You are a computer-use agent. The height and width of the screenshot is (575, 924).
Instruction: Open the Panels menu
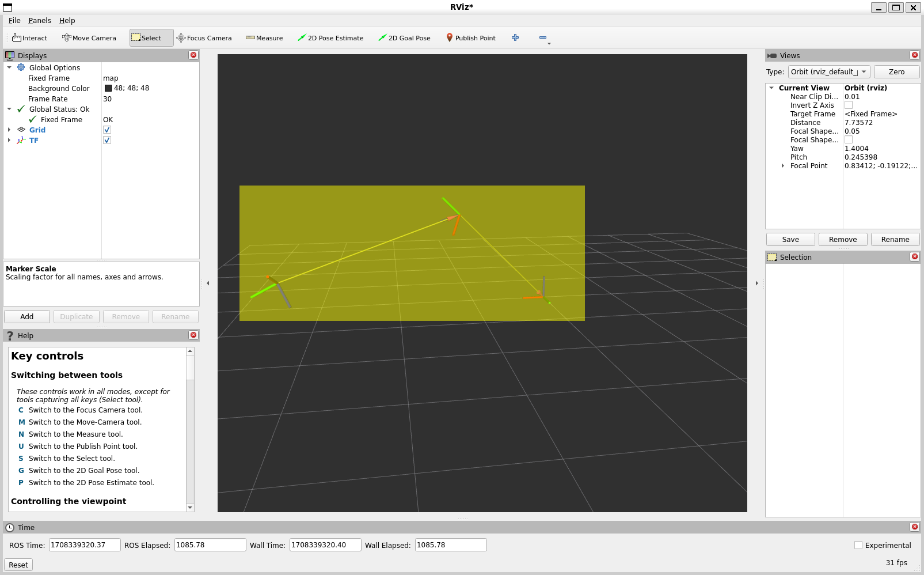[x=40, y=21]
